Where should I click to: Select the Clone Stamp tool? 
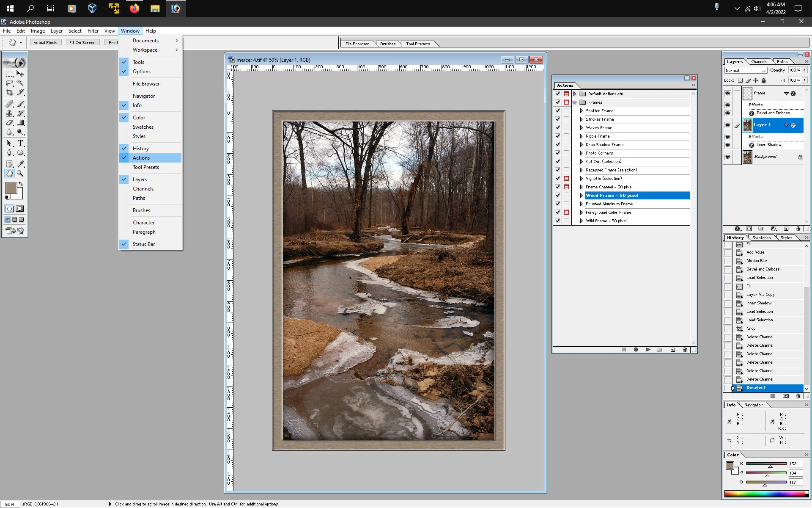click(x=9, y=113)
